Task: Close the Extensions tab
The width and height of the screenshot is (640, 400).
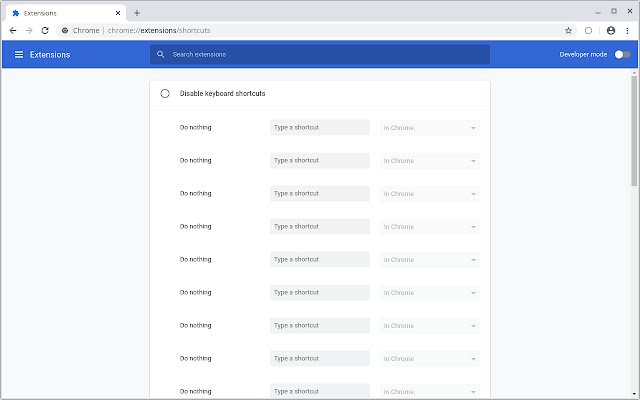Action: 118,13
